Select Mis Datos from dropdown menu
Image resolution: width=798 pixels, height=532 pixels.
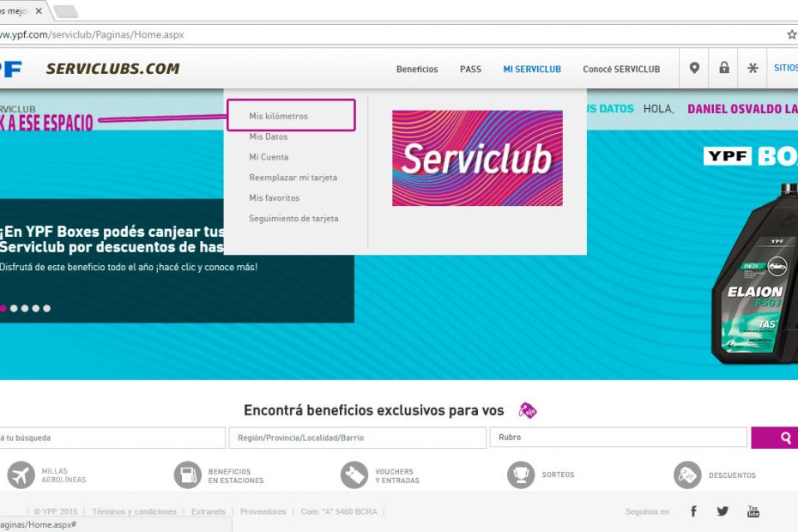click(x=269, y=136)
